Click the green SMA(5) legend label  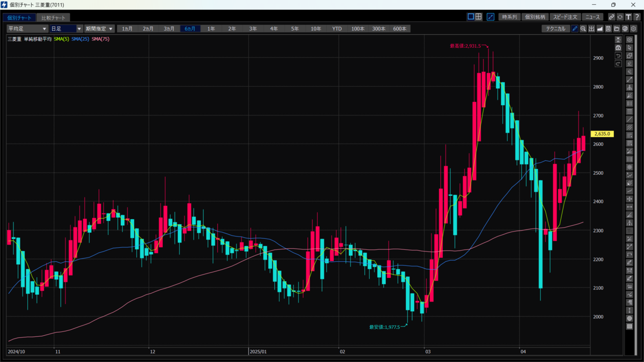coord(62,39)
